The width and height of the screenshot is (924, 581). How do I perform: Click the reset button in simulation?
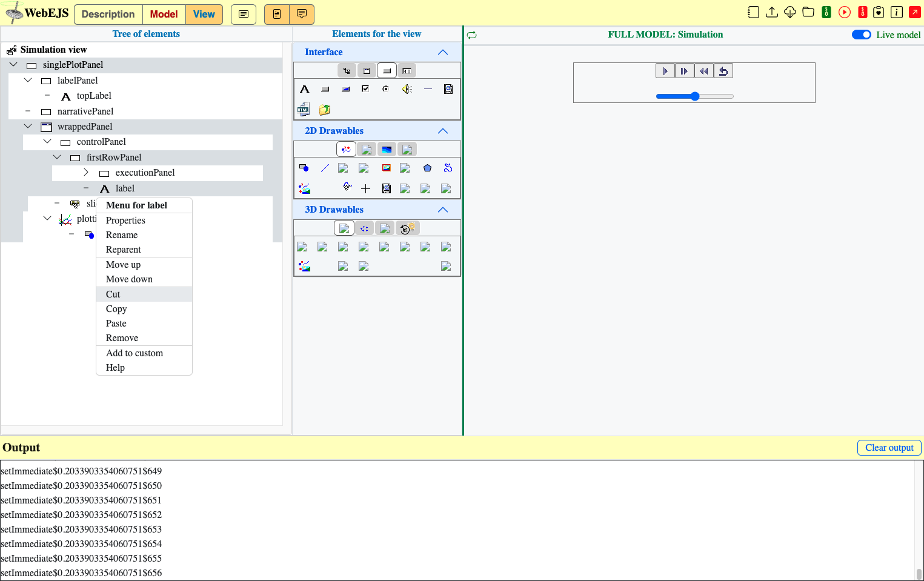pos(723,71)
